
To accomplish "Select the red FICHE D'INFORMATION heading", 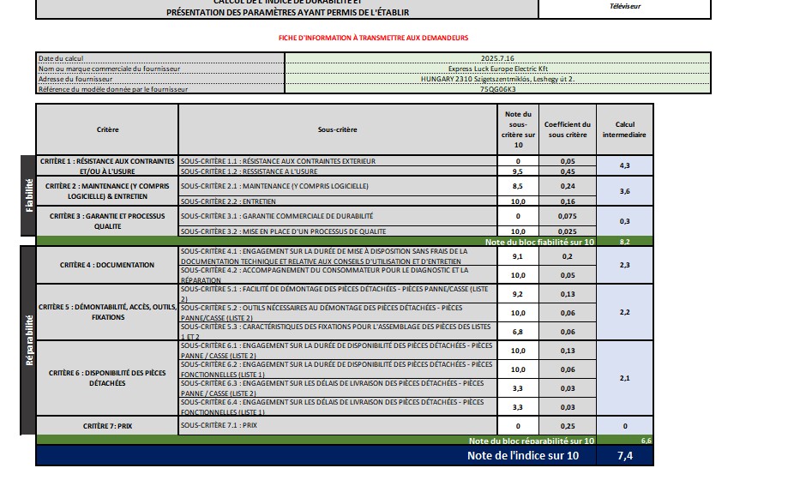I will coord(373,38).
